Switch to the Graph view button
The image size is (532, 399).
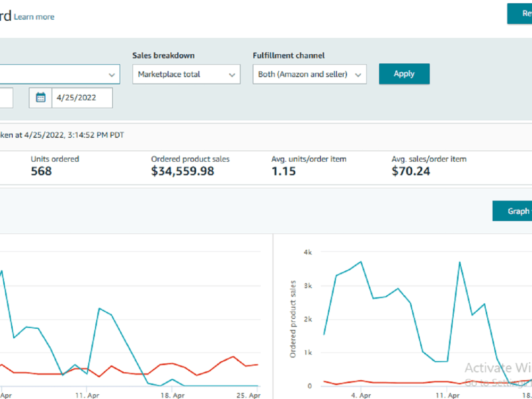coord(512,211)
